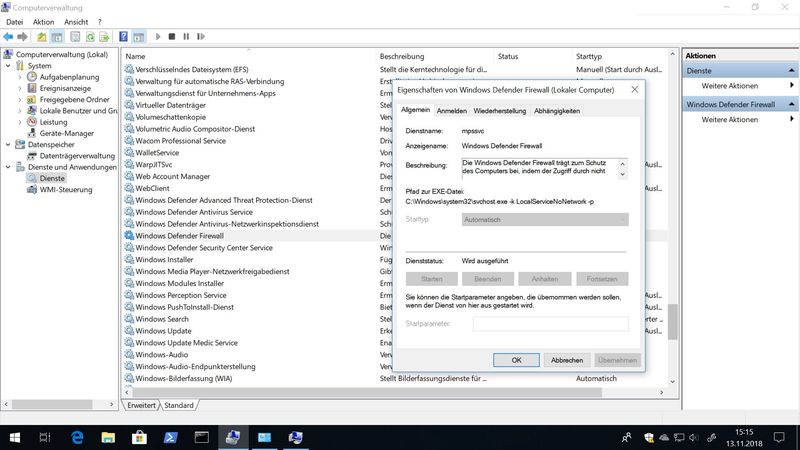Viewport: 800px width, 450px height.
Task: Collapse the Dienste actions section arrow
Action: (x=791, y=70)
